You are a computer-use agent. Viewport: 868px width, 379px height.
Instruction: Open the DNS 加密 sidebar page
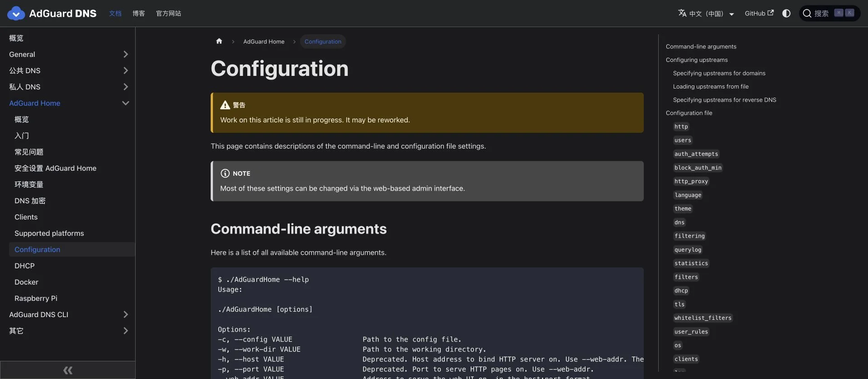[30, 201]
